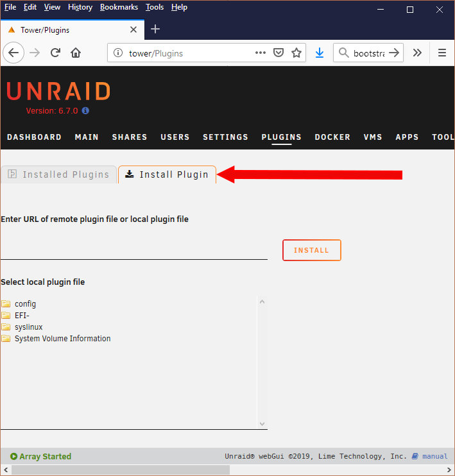455x476 pixels.
Task: Open the USERS page
Action: 175,137
